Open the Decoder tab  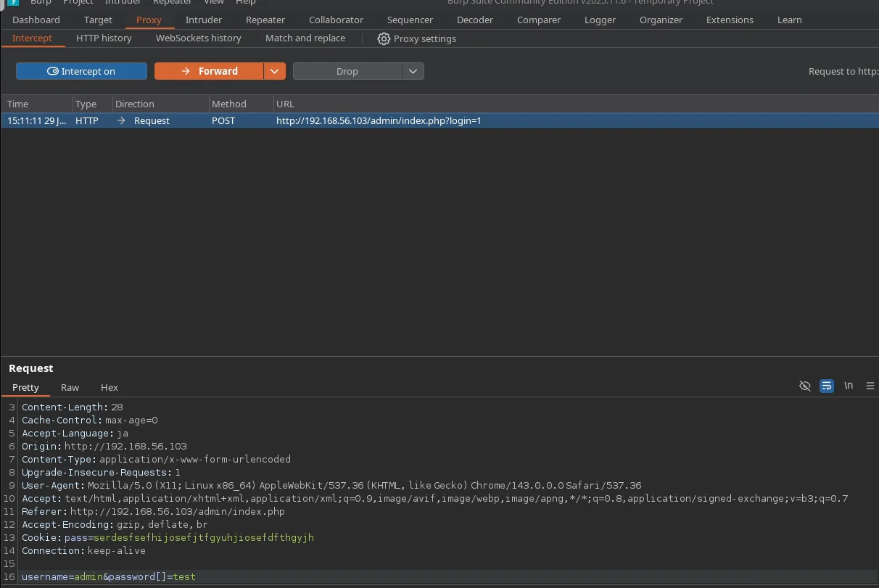coord(475,20)
